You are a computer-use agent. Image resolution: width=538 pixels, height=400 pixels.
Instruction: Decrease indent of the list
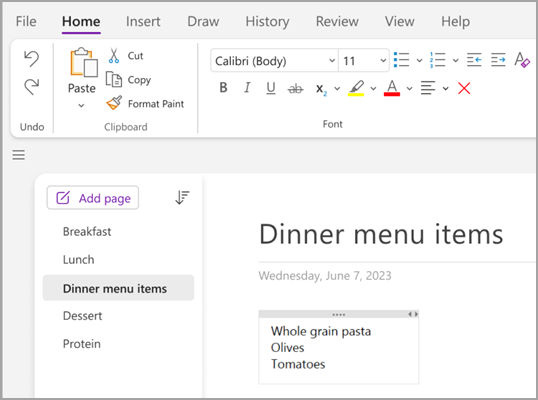coord(474,60)
